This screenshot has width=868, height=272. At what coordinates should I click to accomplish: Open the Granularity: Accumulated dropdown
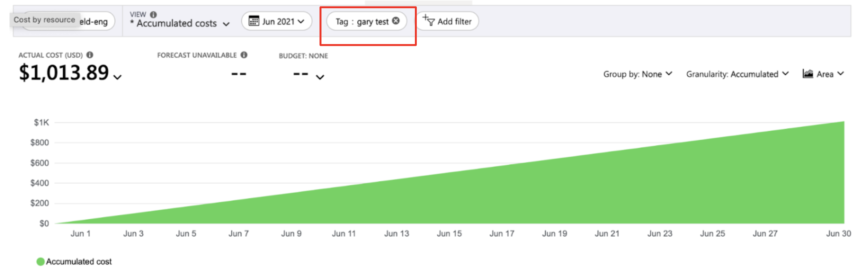[738, 74]
